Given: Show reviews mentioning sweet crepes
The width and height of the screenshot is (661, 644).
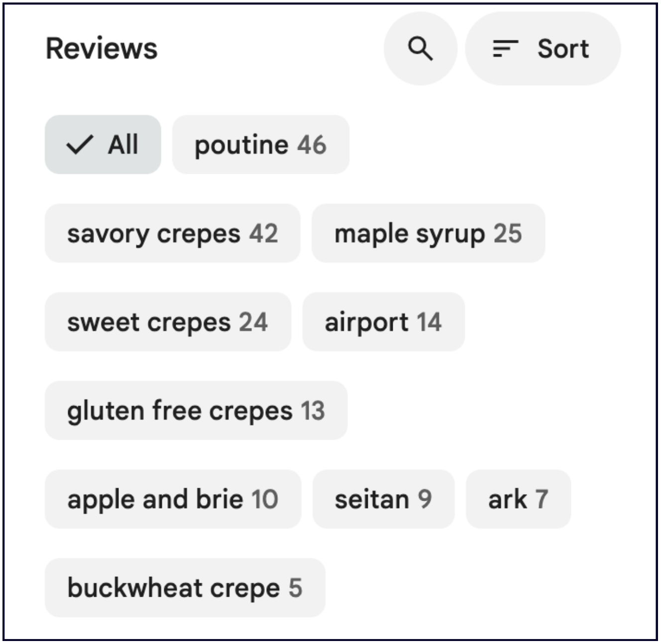Looking at the screenshot, I should [168, 322].
